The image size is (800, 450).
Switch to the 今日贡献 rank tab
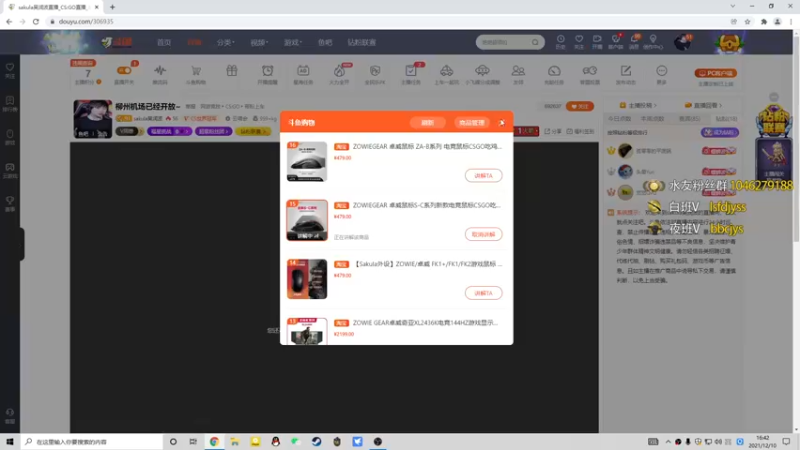point(619,119)
